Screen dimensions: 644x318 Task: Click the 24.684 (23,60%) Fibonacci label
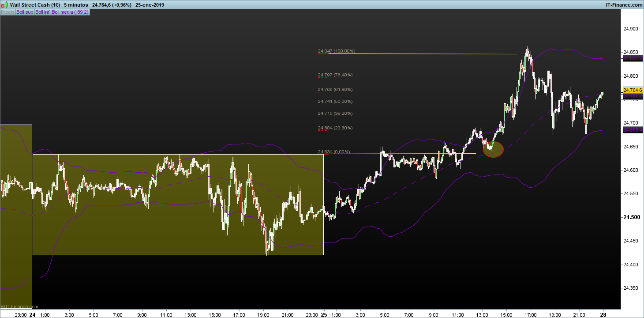point(335,128)
